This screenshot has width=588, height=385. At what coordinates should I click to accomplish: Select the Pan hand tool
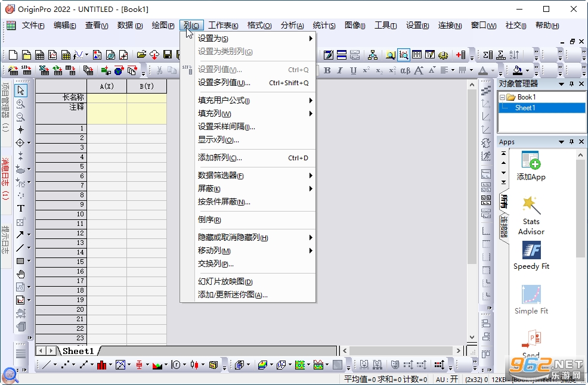[x=21, y=274]
